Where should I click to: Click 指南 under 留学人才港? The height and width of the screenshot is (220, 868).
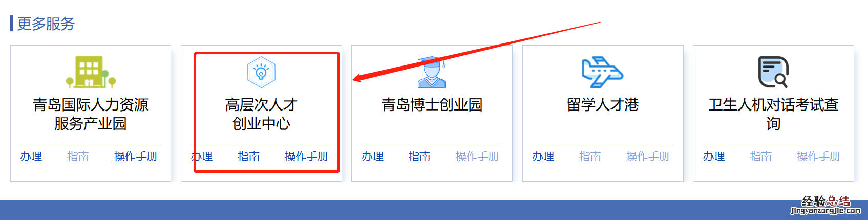tap(590, 157)
